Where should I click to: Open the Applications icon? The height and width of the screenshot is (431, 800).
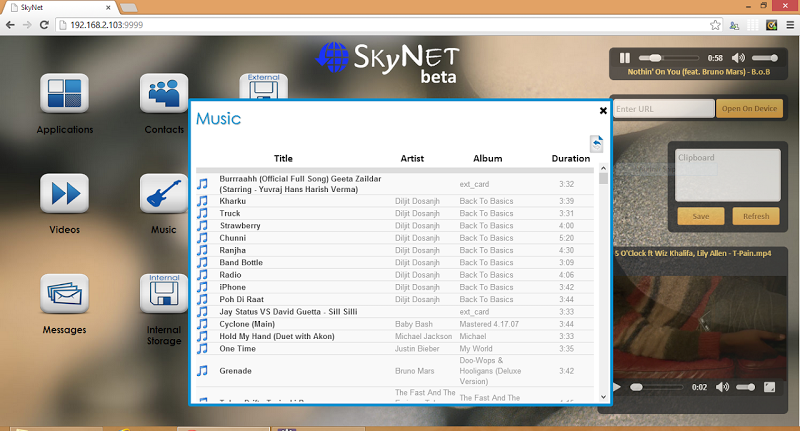pos(64,93)
